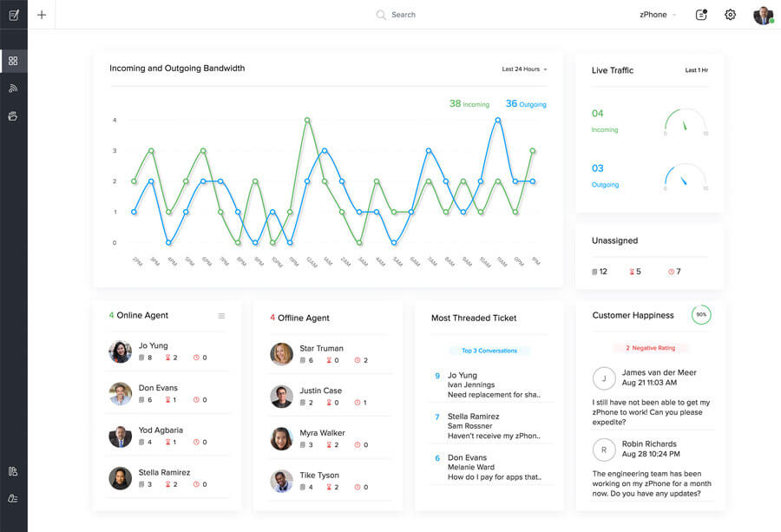Image resolution: width=781 pixels, height=532 pixels.
Task: Open the Last 1 Hr traffic filter
Action: click(696, 70)
